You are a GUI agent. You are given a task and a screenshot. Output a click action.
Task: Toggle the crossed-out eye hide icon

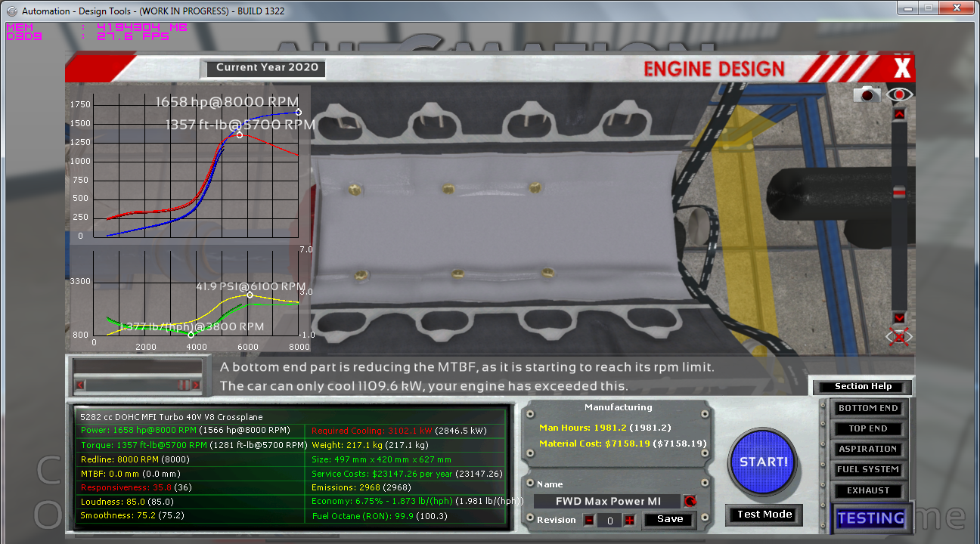pos(899,337)
